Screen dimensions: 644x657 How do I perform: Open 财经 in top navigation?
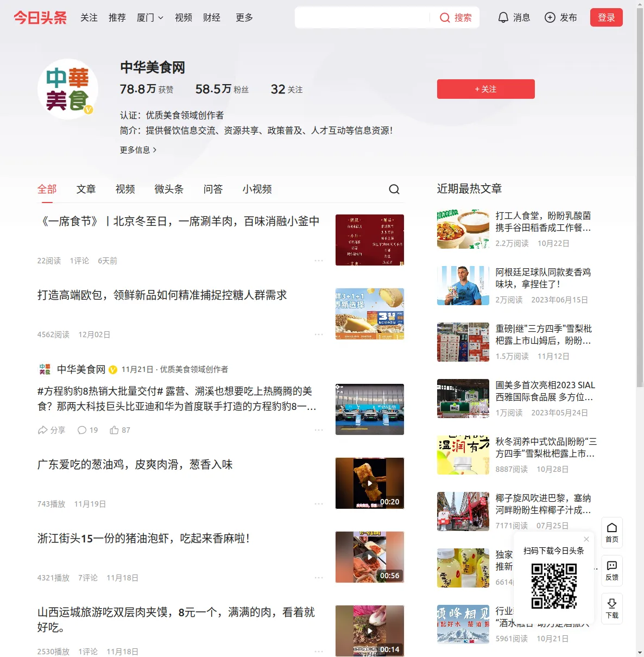(x=212, y=17)
